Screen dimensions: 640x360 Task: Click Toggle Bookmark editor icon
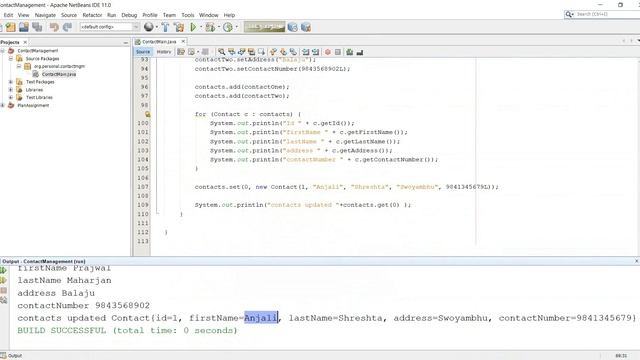(293, 52)
